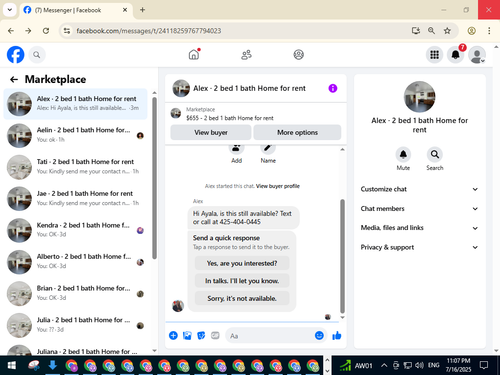Open more actions plus icon in composer
500x375 pixels.
[x=173, y=335]
